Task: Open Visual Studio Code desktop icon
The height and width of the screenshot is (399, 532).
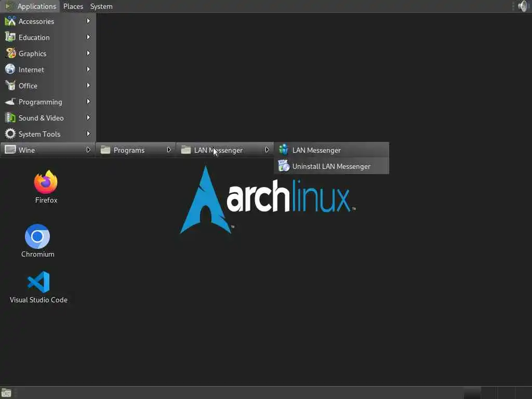Action: 38,282
